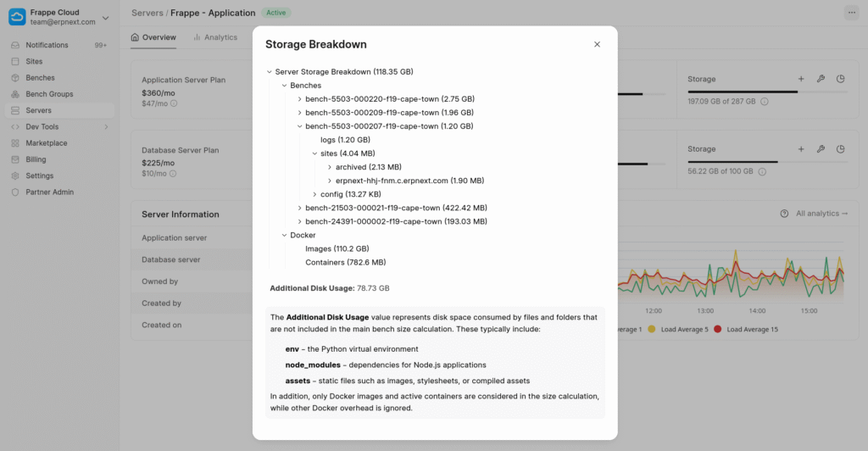The height and width of the screenshot is (451, 868).
Task: Click the Benches icon in sidebar
Action: 15,78
